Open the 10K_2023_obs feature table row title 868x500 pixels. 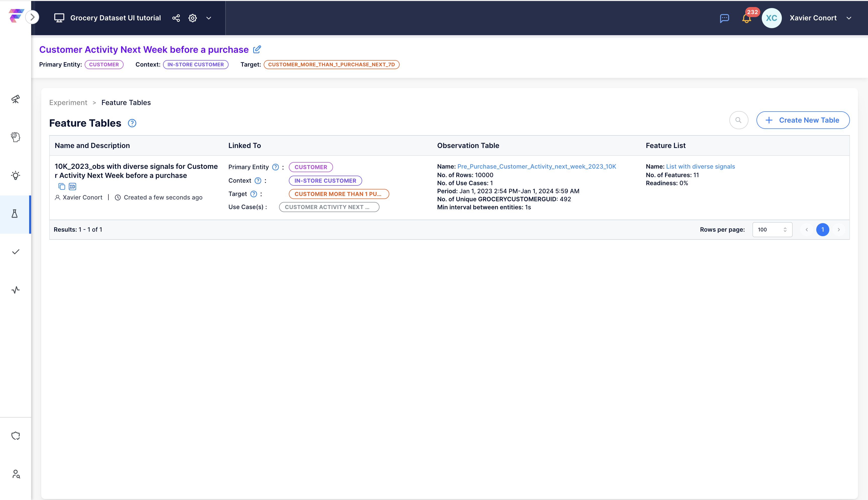tap(136, 171)
